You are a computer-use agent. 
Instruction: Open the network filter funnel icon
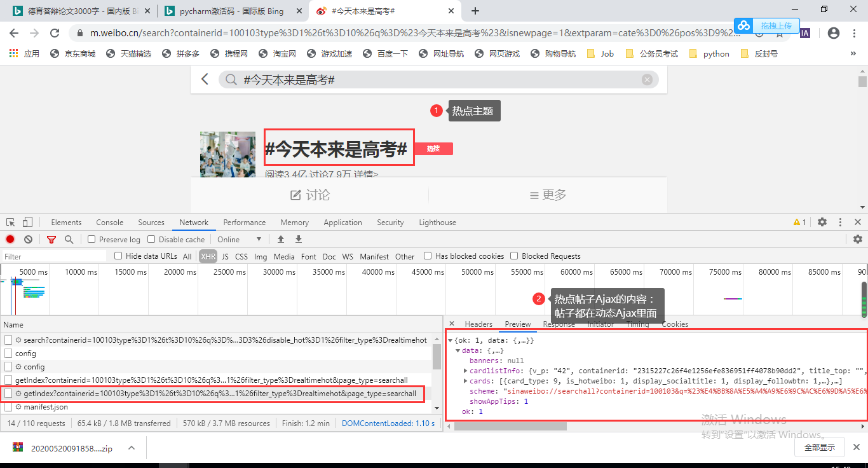coord(51,239)
